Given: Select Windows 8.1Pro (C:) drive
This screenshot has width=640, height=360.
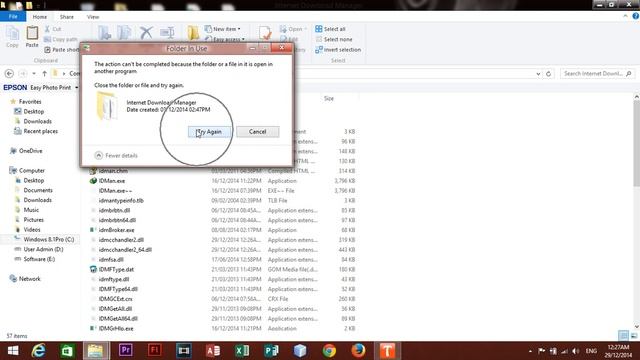Looking at the screenshot, I should 49,239.
